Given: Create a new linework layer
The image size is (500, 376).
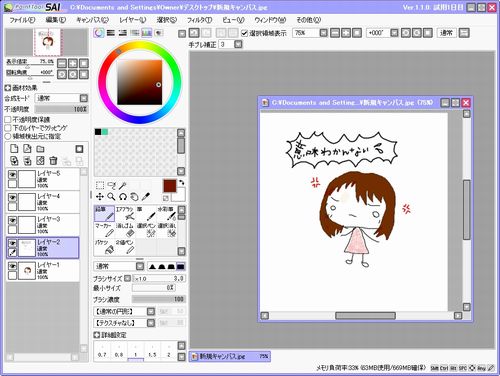Looking at the screenshot, I should [x=27, y=149].
